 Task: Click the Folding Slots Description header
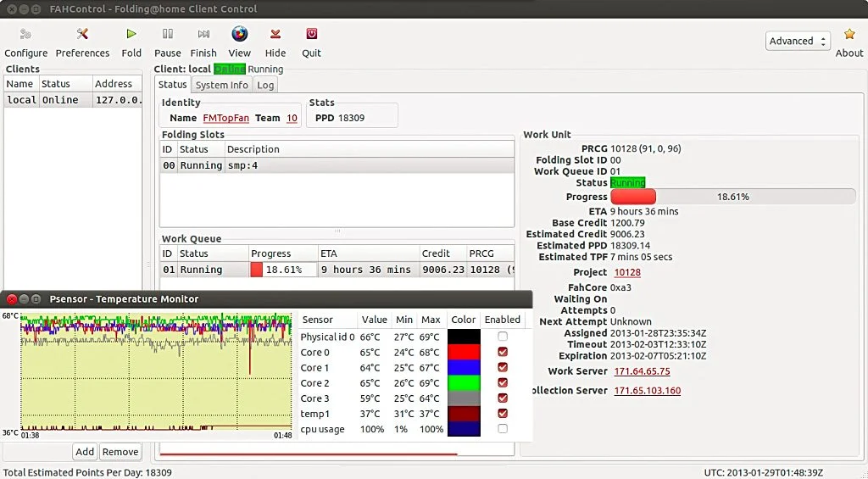(x=370, y=149)
